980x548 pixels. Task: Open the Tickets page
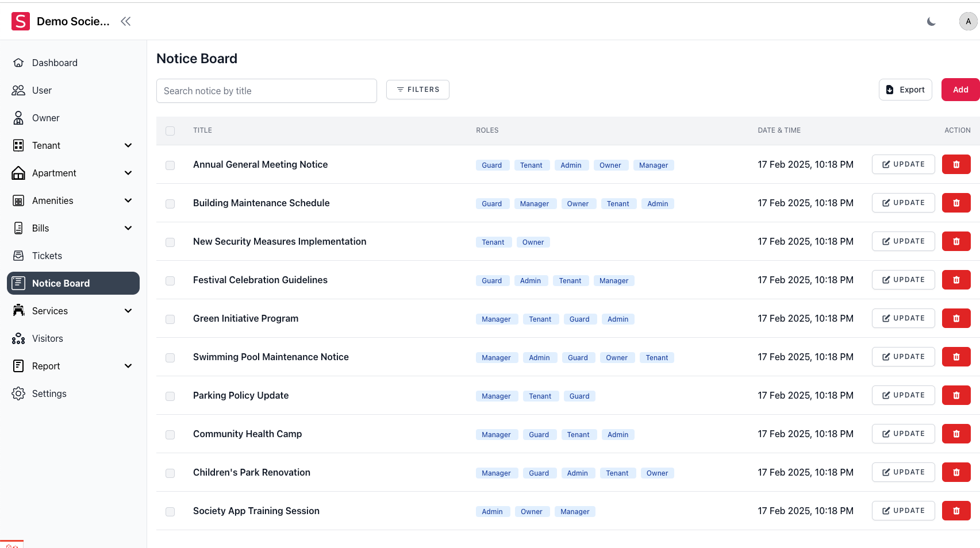[x=47, y=256]
